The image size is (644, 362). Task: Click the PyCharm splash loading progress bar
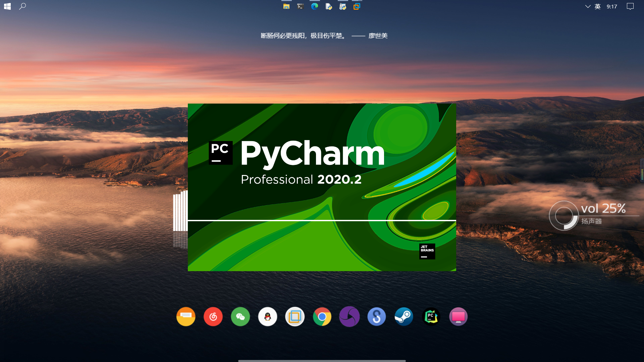(x=322, y=220)
